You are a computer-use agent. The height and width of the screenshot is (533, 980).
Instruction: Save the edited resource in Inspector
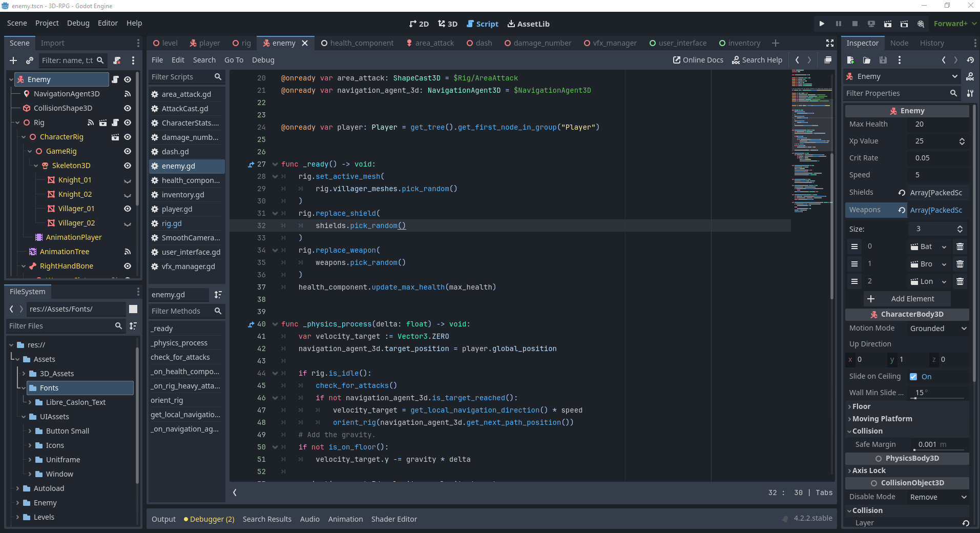point(883,60)
